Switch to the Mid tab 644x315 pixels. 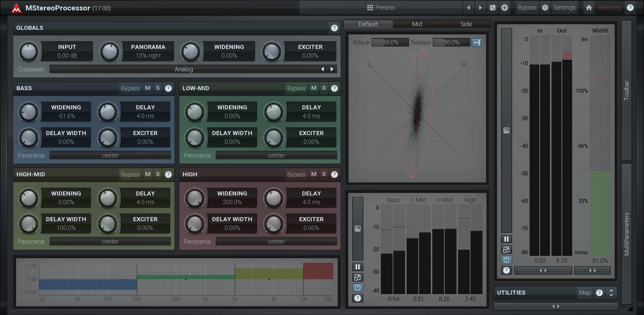[417, 24]
